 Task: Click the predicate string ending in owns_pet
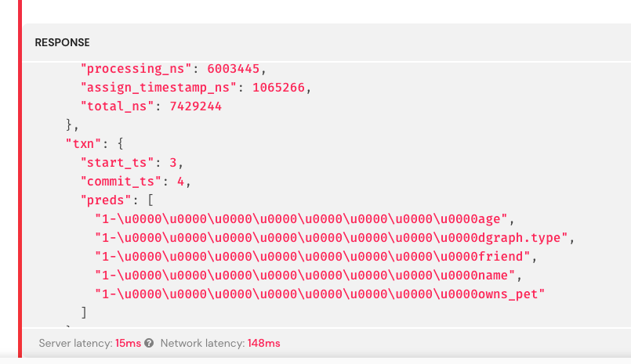pyautogui.click(x=320, y=294)
